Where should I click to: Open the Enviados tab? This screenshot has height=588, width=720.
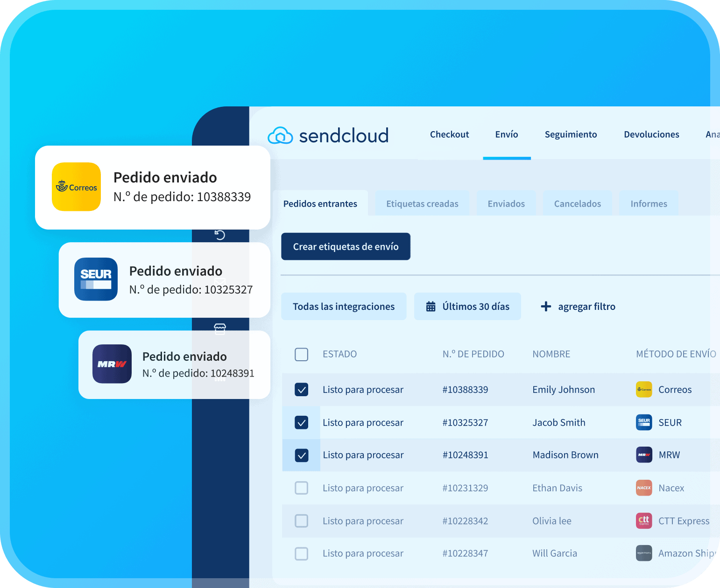(506, 203)
